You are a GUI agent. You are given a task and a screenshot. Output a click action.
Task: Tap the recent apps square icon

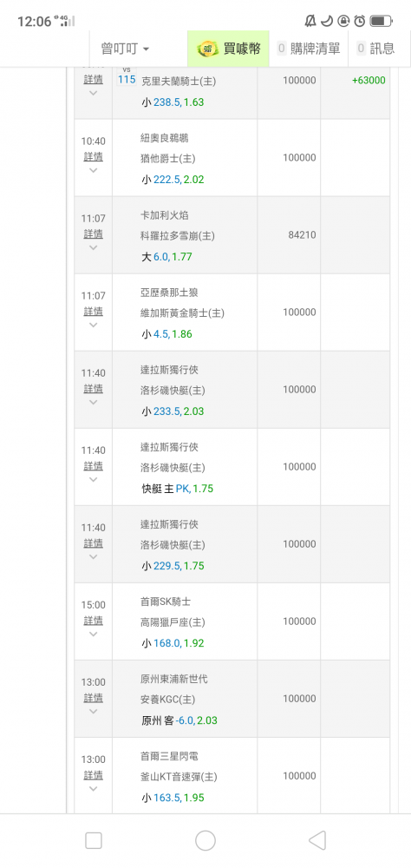94,840
